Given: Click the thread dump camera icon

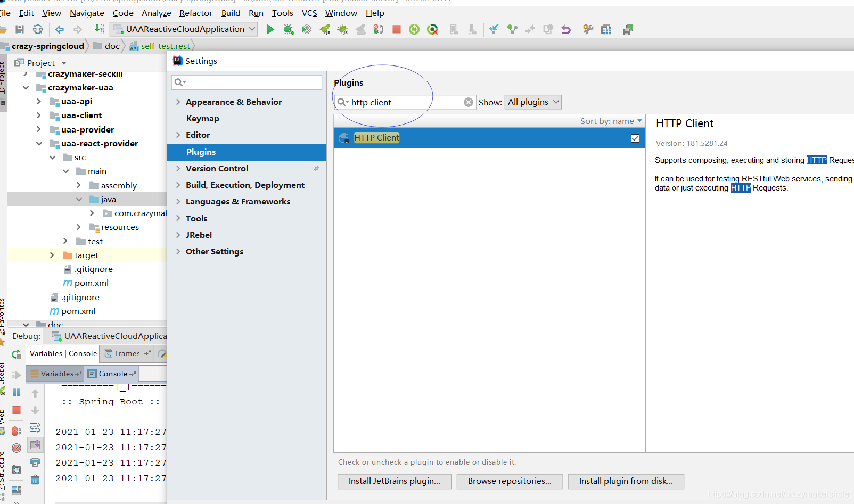Looking at the screenshot, I should click(17, 470).
